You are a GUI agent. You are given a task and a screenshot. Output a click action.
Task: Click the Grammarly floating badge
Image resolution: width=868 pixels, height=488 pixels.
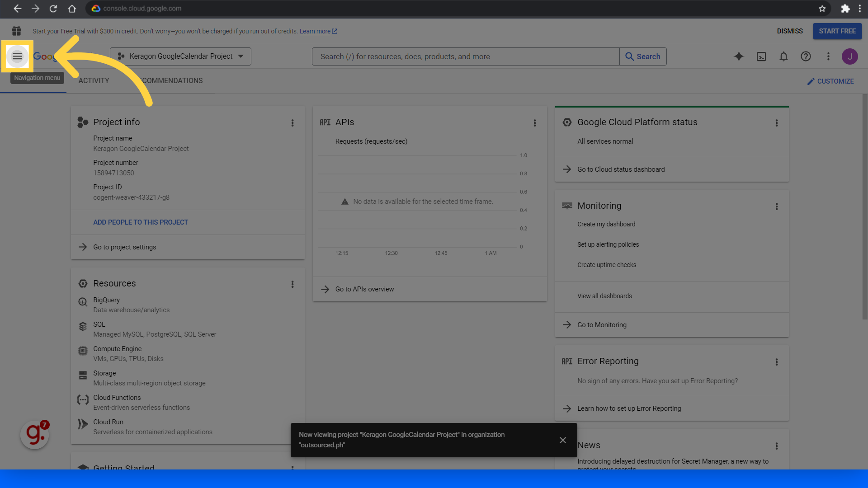click(x=35, y=435)
